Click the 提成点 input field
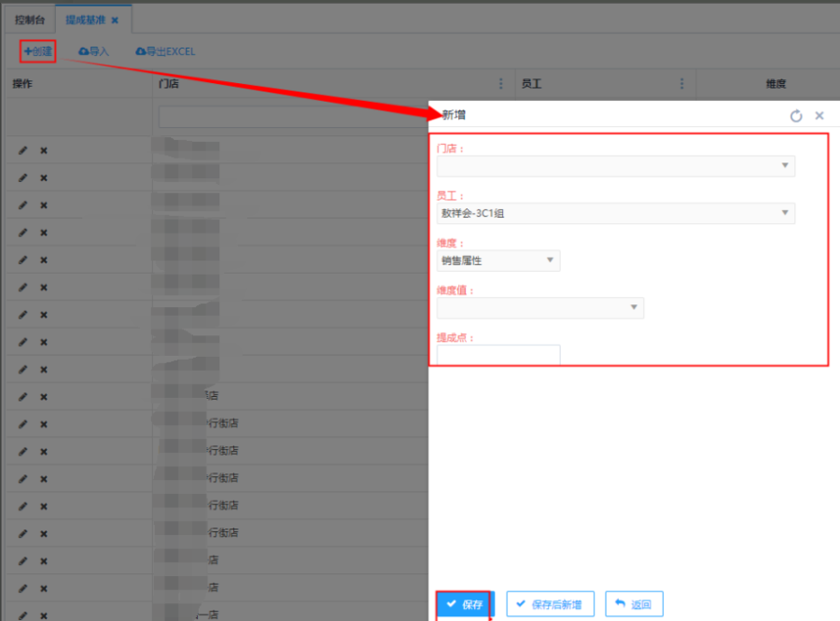This screenshot has height=621, width=840. [x=498, y=355]
